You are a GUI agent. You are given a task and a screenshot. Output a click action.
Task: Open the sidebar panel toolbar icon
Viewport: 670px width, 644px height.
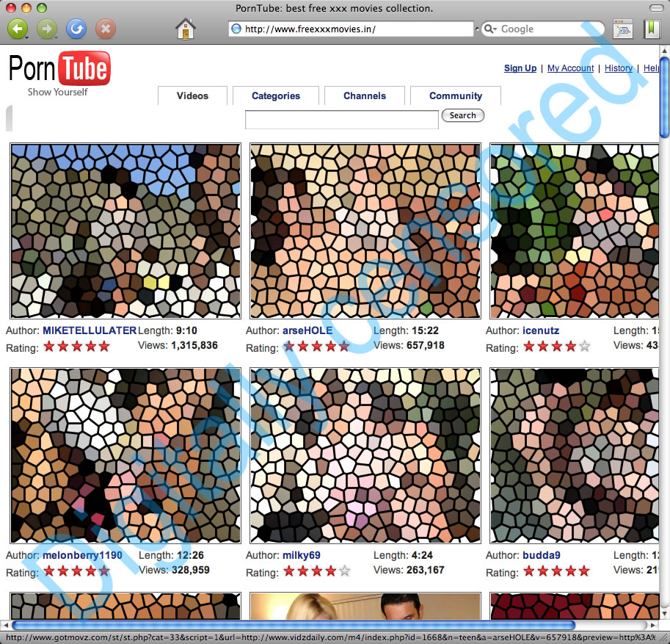pos(622,29)
